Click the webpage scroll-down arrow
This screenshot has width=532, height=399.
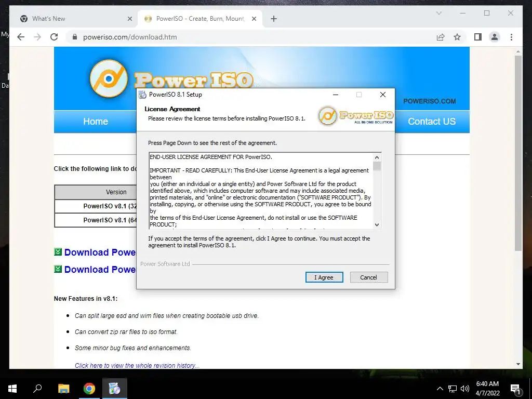coord(518,364)
